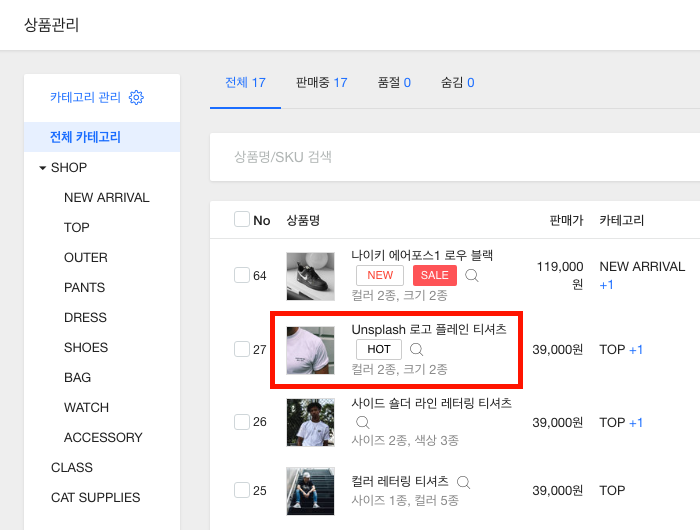Click the HOT badge on Unsplash tee
This screenshot has height=530, width=700.
pyautogui.click(x=379, y=349)
